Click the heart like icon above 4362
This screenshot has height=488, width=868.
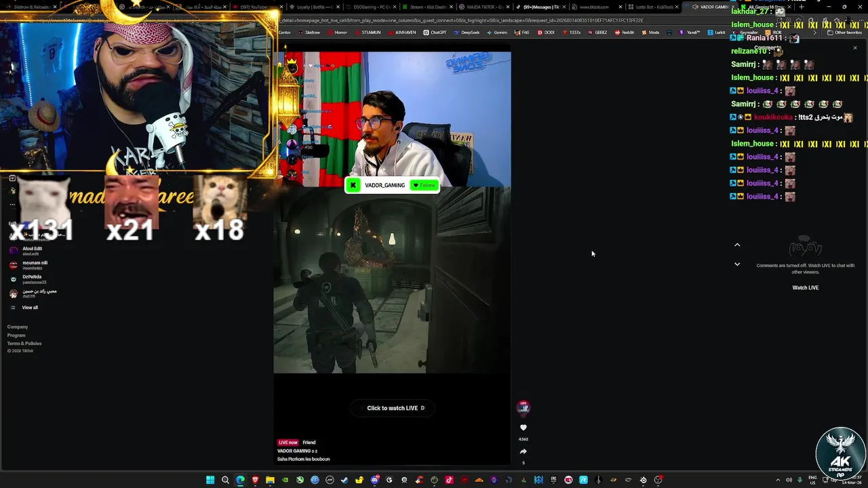pos(523,428)
